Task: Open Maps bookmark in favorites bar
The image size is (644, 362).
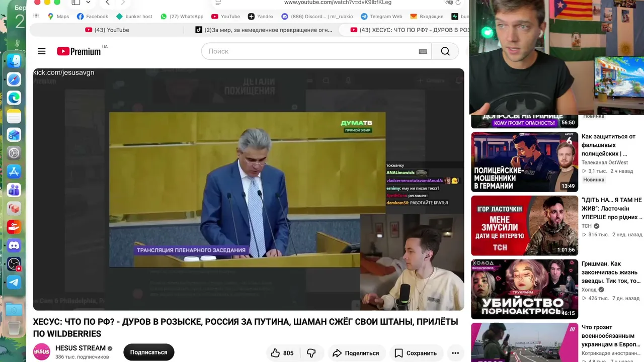Action: pyautogui.click(x=58, y=17)
